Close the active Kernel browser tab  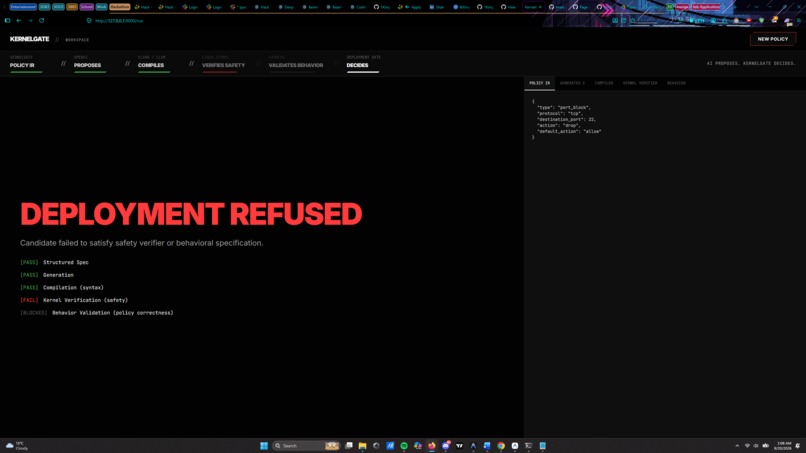(x=540, y=7)
